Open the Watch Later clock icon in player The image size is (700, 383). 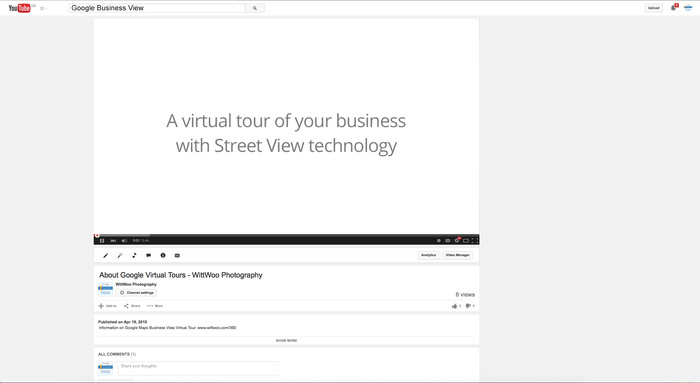(x=439, y=241)
